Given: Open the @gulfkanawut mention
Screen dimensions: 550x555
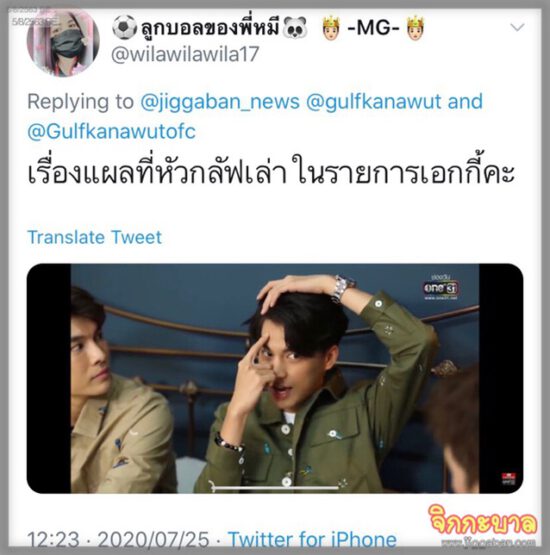Looking at the screenshot, I should pyautogui.click(x=373, y=102).
